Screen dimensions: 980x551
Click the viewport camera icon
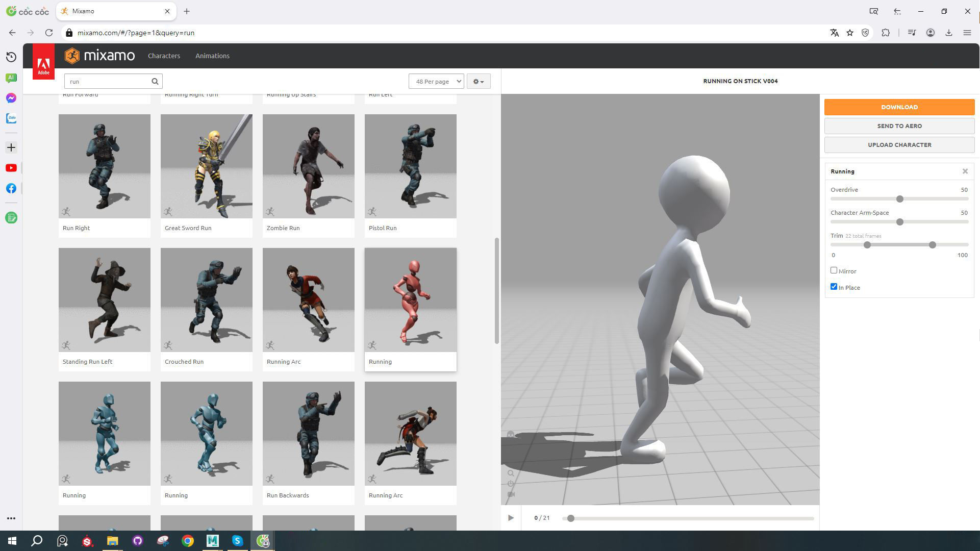tap(511, 494)
